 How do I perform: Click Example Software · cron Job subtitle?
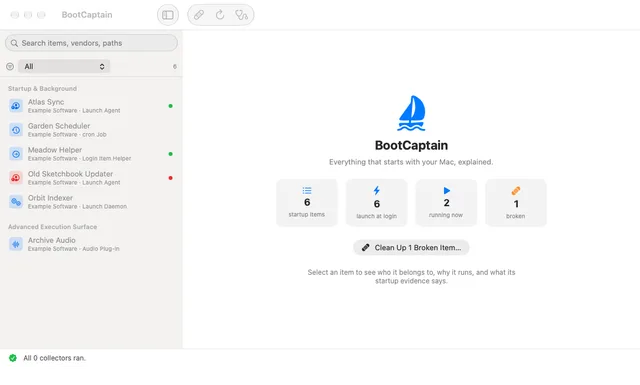[67, 134]
